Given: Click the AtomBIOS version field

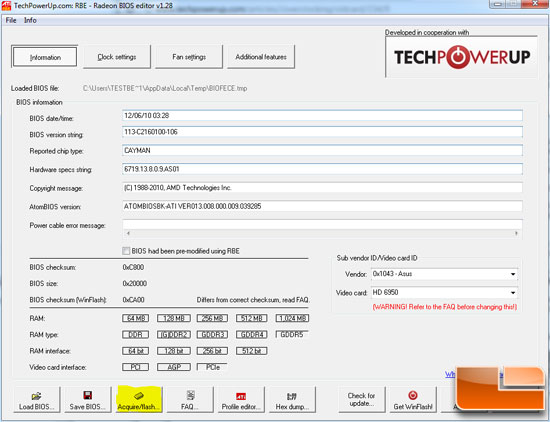Looking at the screenshot, I should (322, 206).
